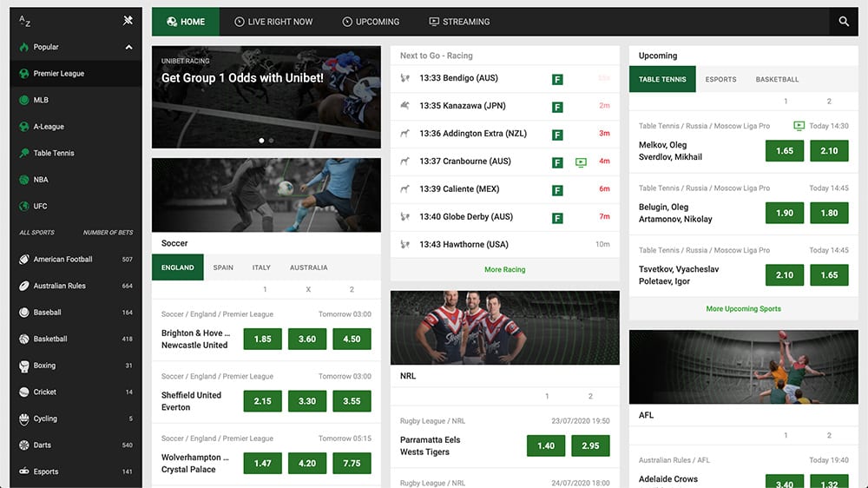The height and width of the screenshot is (488, 868).
Task: Click the Australian Rules ball icon
Action: click(x=23, y=286)
